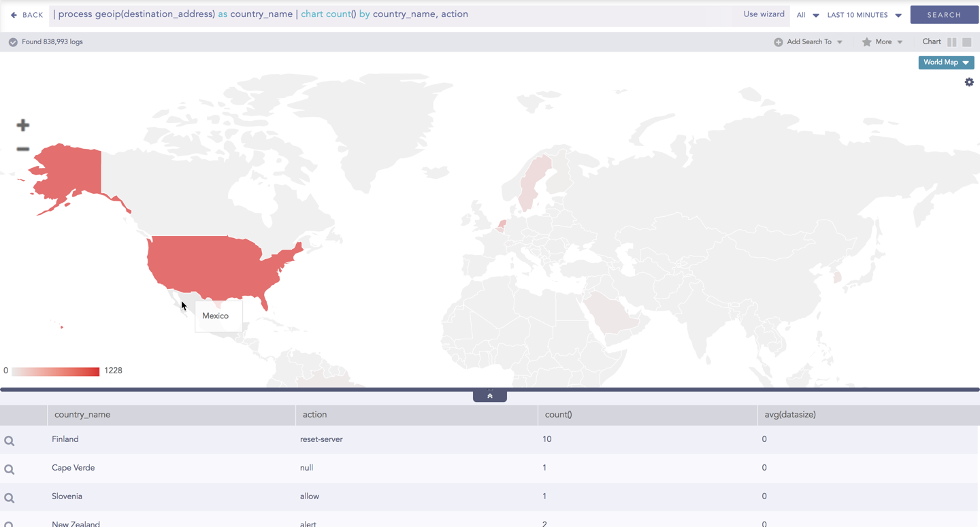The image size is (980, 527).
Task: Click the magnifier icon on the Cape Verde row
Action: (9, 469)
